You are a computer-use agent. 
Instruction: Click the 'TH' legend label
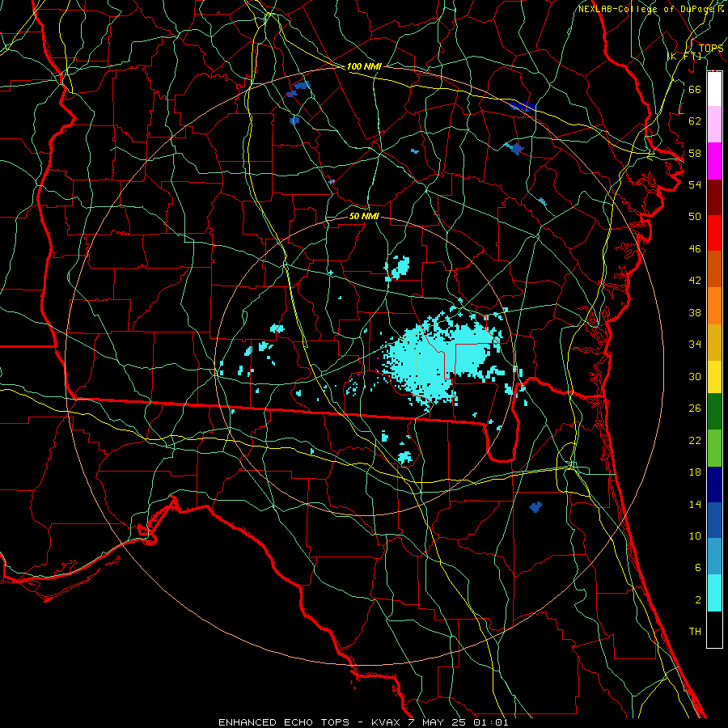click(695, 632)
